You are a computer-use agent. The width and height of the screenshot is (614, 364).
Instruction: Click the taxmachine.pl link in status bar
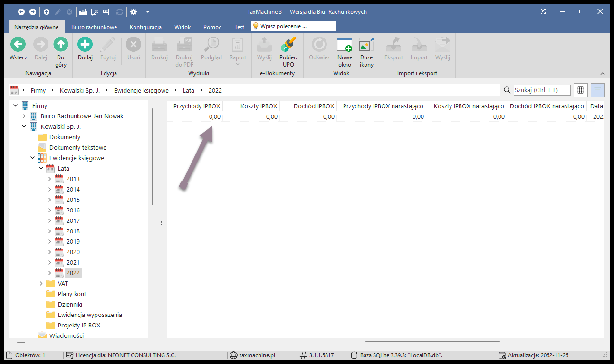pyautogui.click(x=256, y=355)
